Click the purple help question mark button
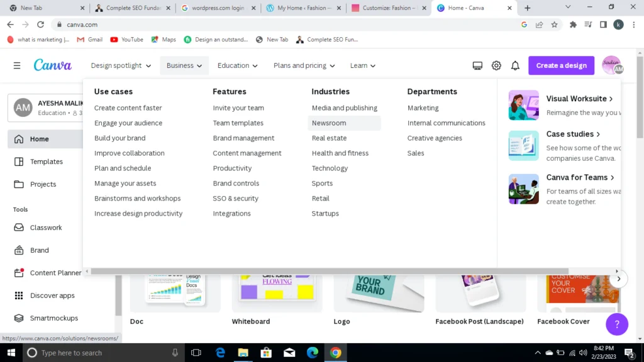The height and width of the screenshot is (362, 644). point(617,324)
